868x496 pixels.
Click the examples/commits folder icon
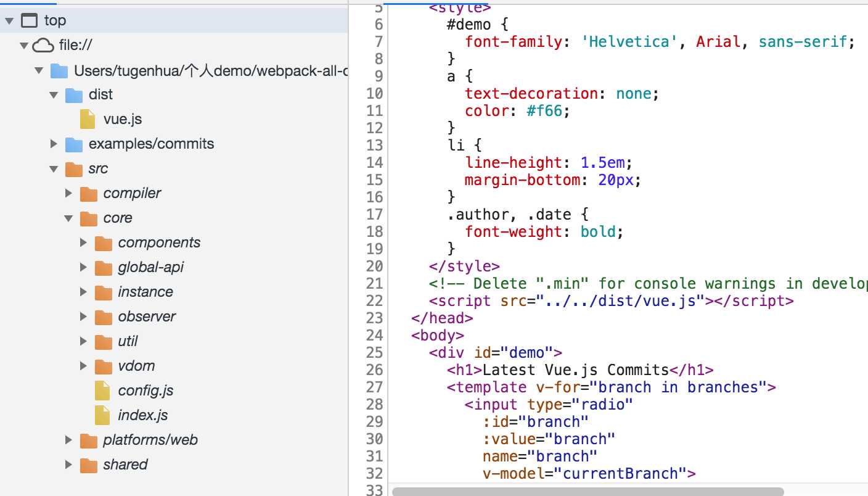pos(73,144)
